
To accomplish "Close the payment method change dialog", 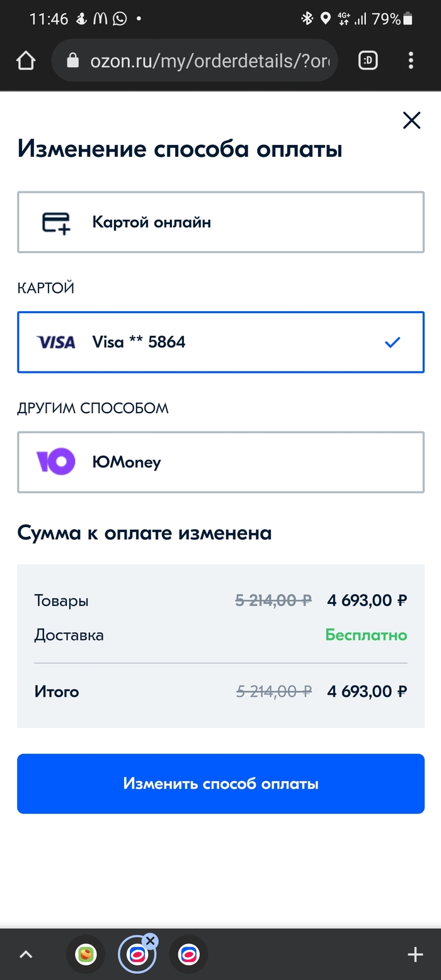I will coord(411,120).
